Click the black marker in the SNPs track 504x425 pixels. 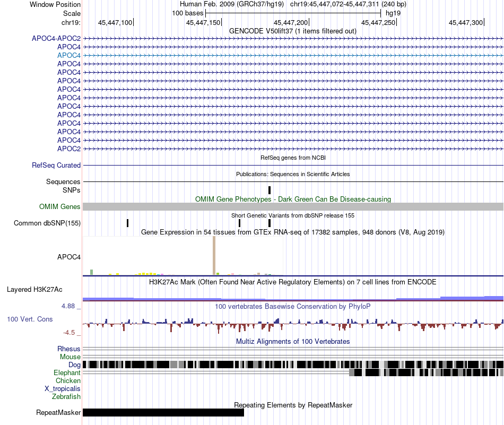pos(270,190)
